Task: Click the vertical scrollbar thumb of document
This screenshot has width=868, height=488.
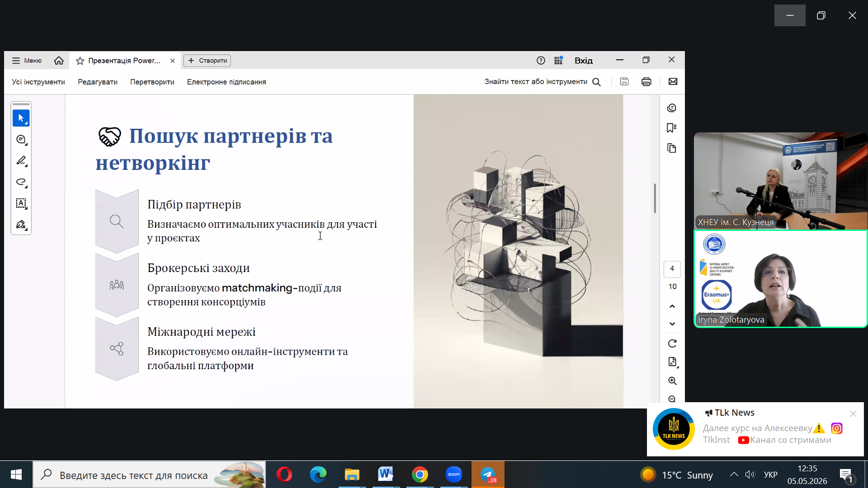Action: tap(655, 198)
